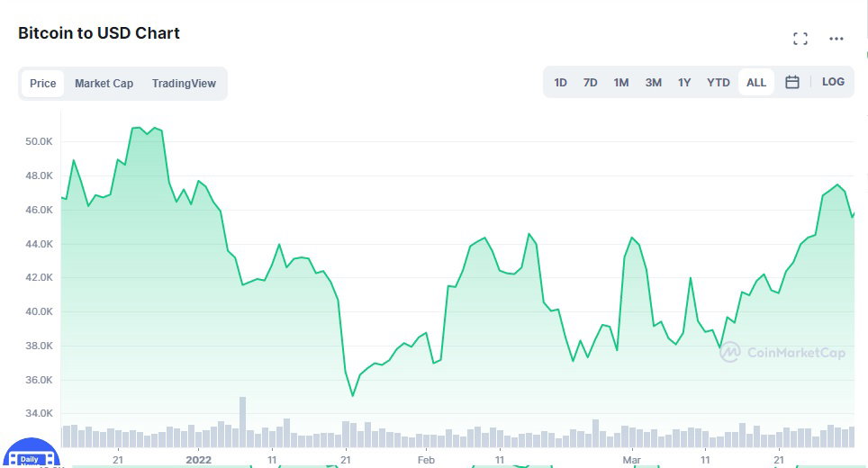Image resolution: width=868 pixels, height=468 pixels.
Task: Click the 34.0K price axis label
Action: pyautogui.click(x=39, y=413)
